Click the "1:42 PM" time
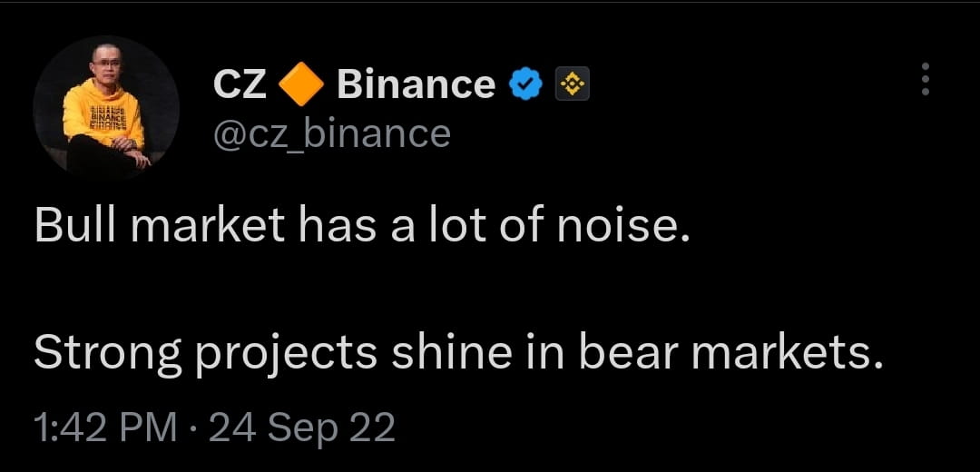This screenshot has width=980, height=472. coord(104,427)
